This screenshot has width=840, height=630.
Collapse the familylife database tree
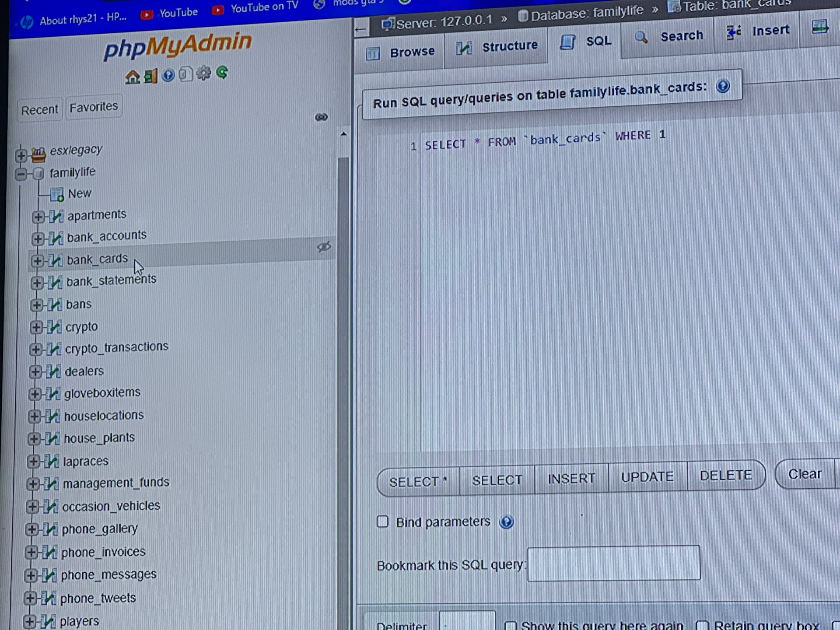pyautogui.click(x=21, y=174)
